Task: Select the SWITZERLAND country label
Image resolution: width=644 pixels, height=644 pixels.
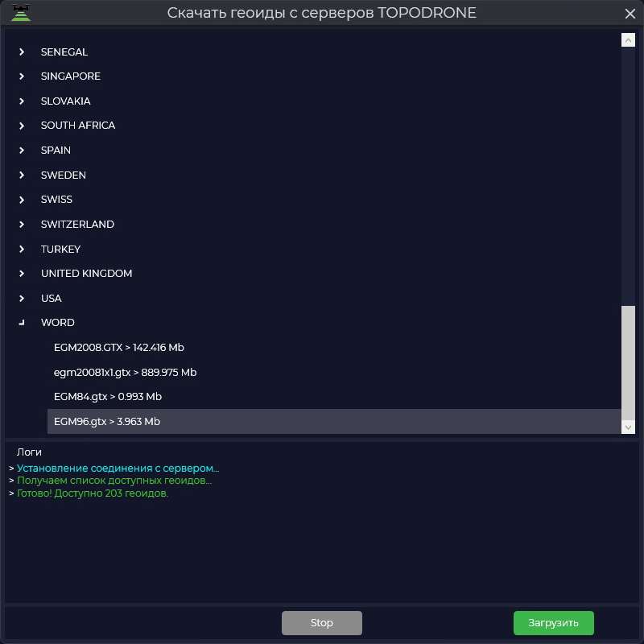Action: 77,225
